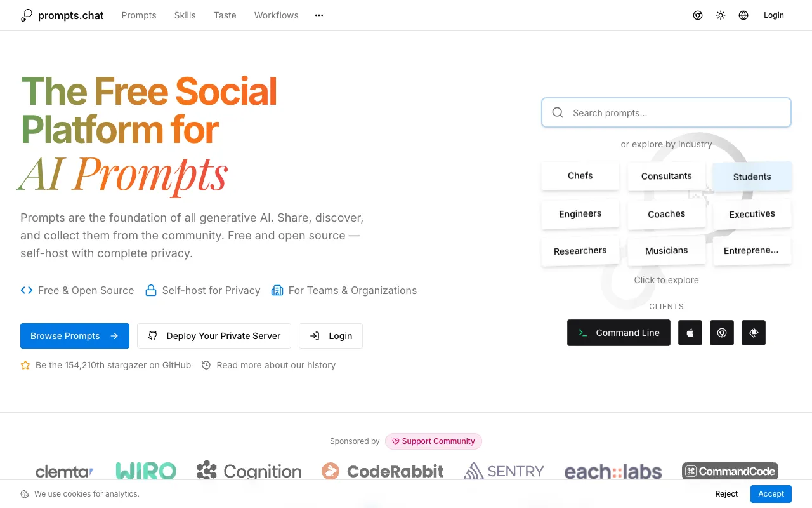
Task: Click the GitHub stargazer star icon
Action: (25, 365)
